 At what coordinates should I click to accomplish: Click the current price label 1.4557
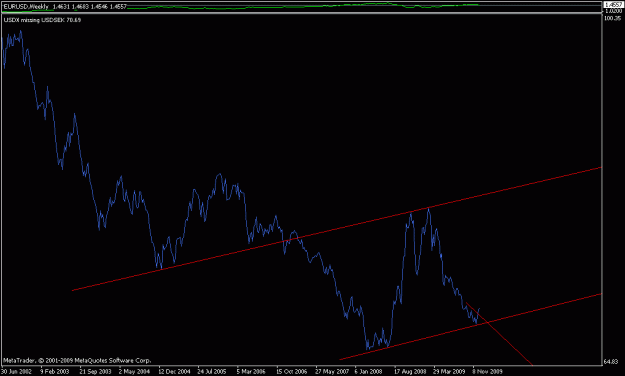point(613,5)
